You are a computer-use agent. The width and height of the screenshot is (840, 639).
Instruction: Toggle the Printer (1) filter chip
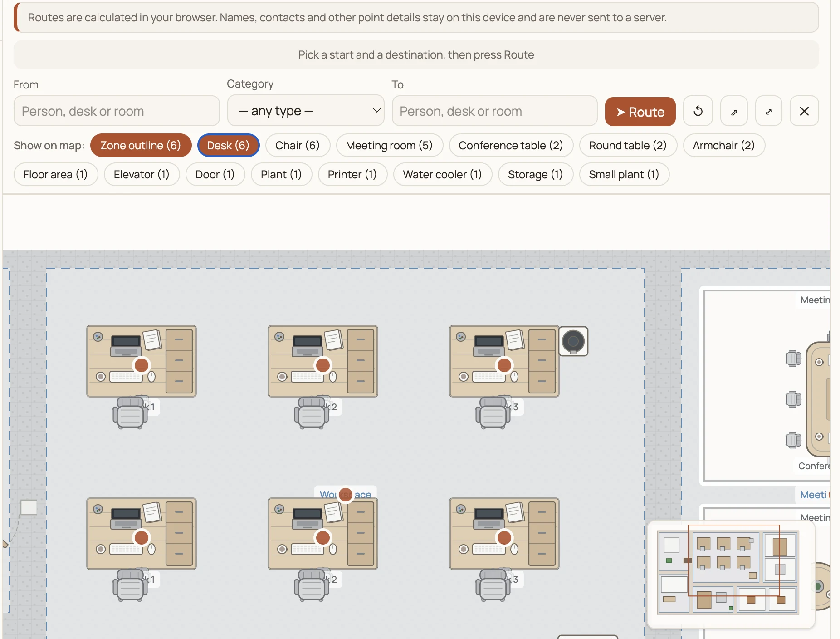[x=352, y=174]
